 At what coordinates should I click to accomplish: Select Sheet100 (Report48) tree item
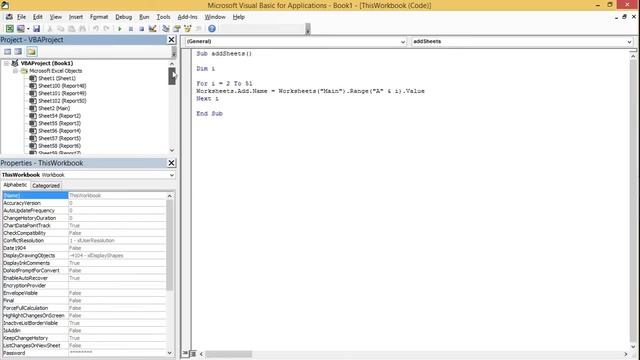point(62,86)
